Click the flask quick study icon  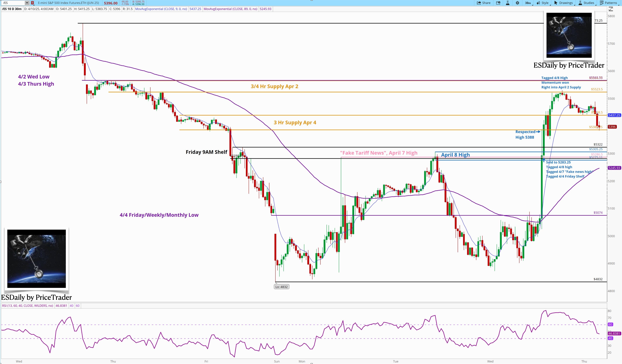click(x=508, y=3)
